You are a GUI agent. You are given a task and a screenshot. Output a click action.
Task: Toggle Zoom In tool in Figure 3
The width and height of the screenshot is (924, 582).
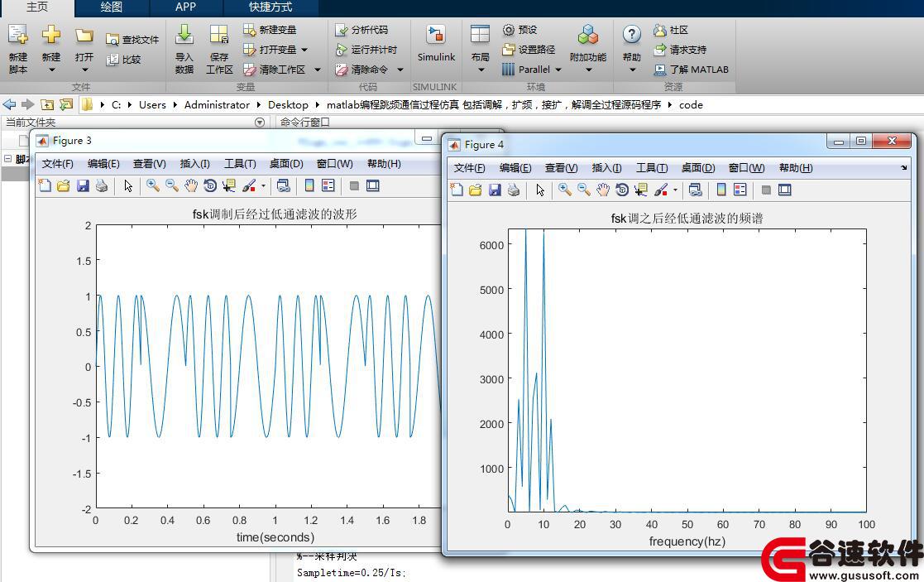[x=153, y=185]
